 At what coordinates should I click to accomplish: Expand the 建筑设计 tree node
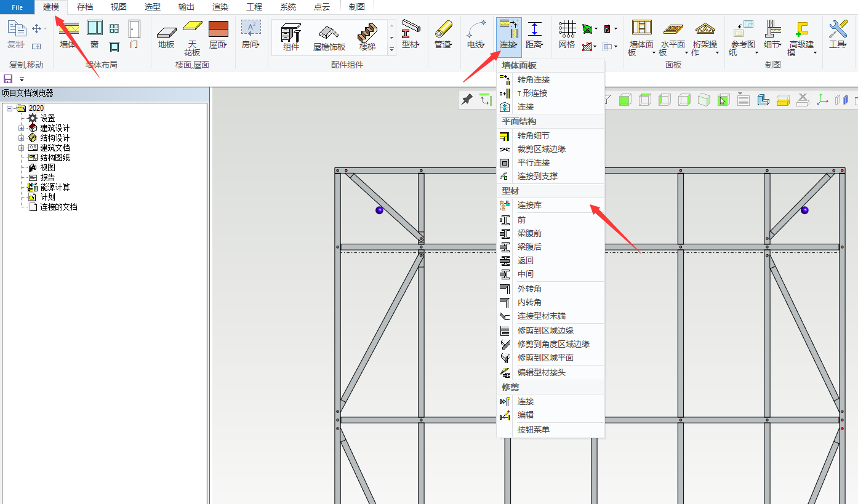[22, 128]
